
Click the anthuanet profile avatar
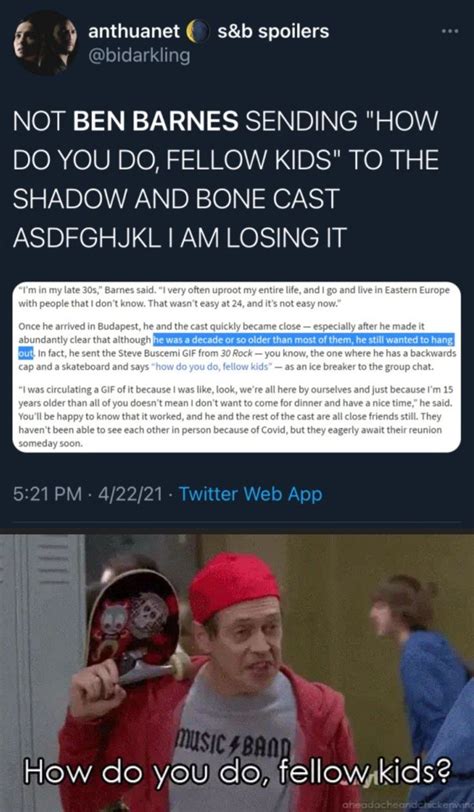point(46,43)
